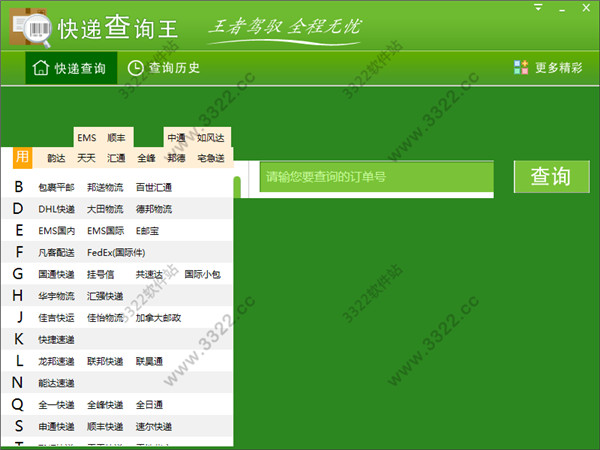Click the colorful grid icon beside 更多精彩
600x450 pixels.
point(521,68)
